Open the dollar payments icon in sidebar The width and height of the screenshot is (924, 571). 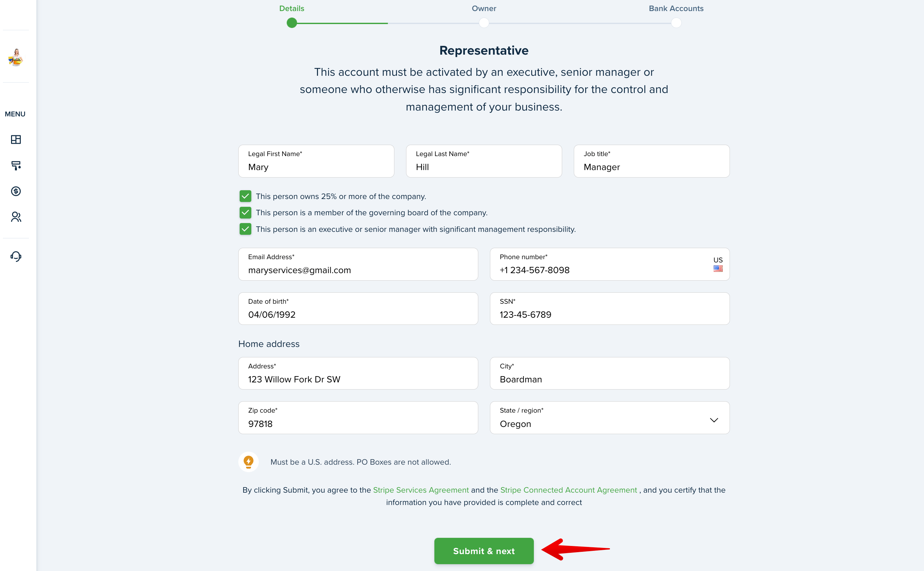pos(16,191)
